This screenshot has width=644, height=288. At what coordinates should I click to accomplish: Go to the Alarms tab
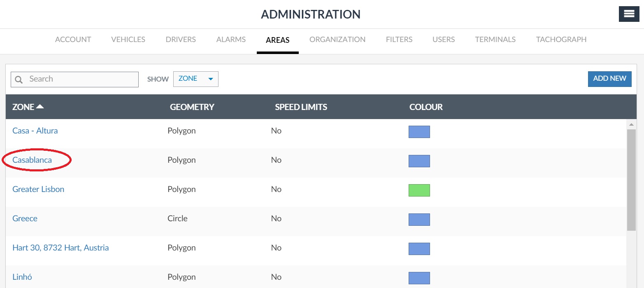tap(231, 40)
